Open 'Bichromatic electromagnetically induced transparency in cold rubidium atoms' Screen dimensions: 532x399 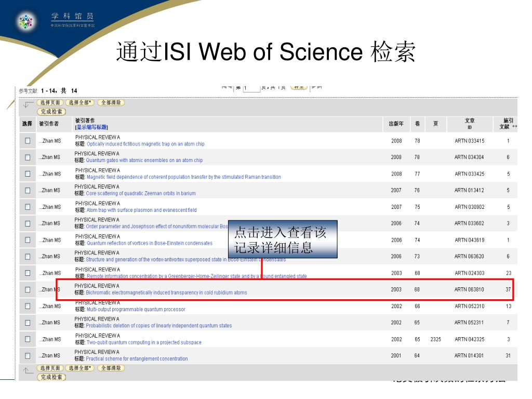pyautogui.click(x=166, y=292)
